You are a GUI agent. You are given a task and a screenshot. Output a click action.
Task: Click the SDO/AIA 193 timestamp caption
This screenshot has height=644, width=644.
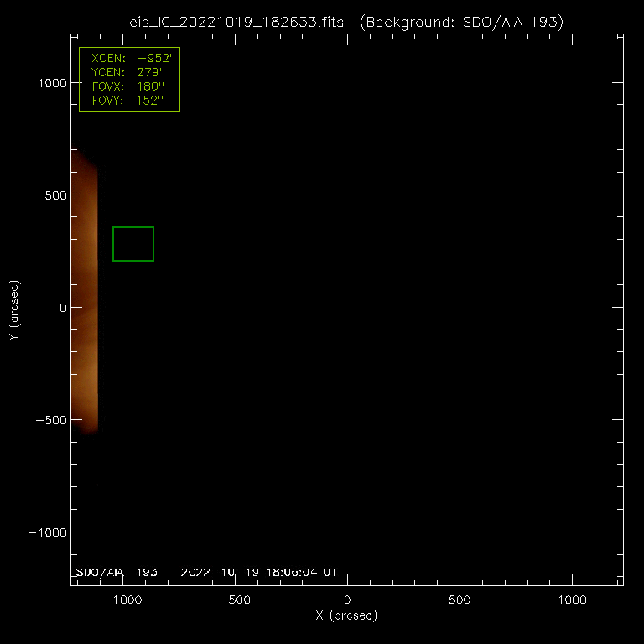[x=206, y=572]
